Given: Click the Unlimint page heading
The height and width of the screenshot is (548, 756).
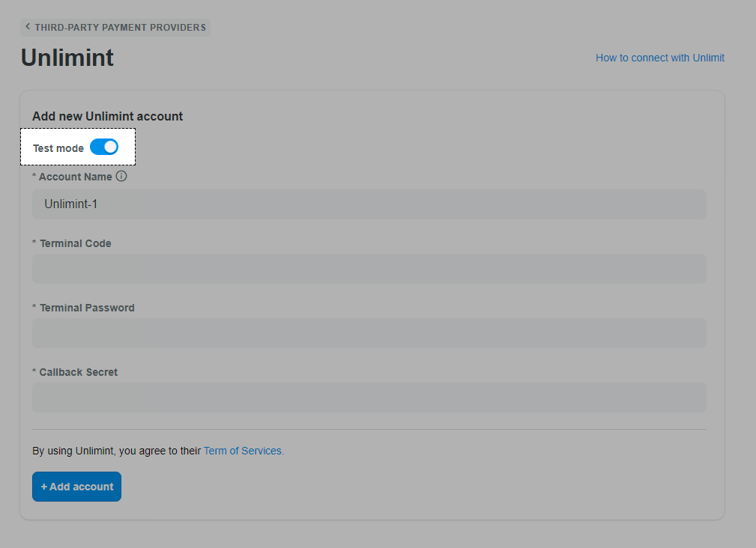Looking at the screenshot, I should coord(67,58).
